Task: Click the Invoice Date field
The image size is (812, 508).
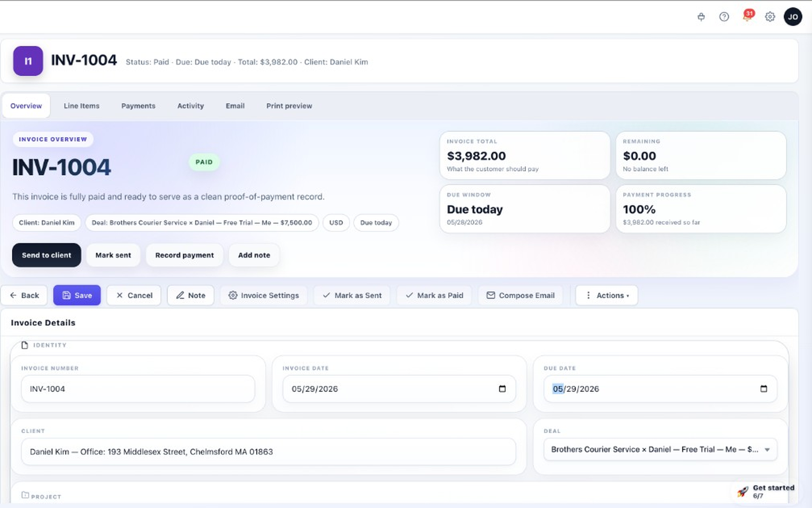Action: [399, 389]
